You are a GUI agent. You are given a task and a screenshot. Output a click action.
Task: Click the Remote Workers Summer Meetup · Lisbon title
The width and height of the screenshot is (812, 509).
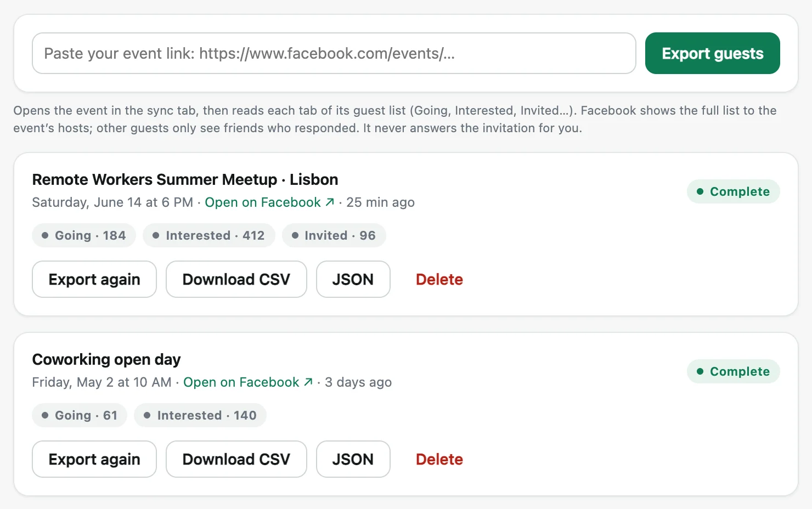[x=185, y=179]
